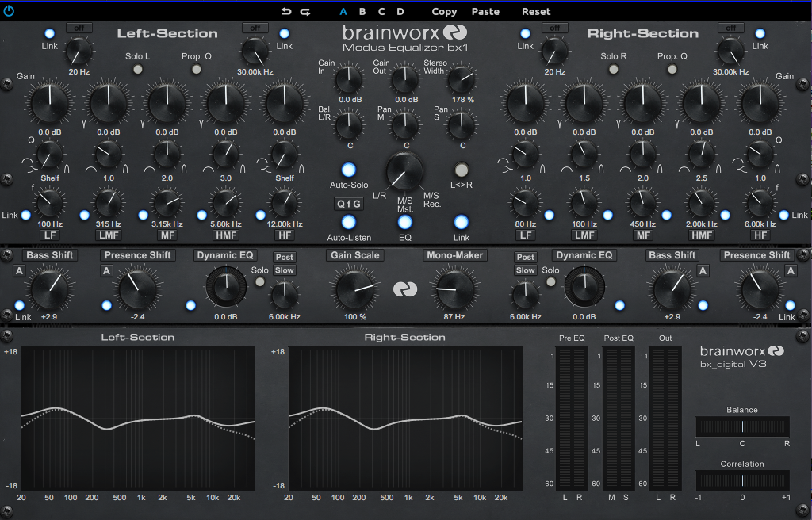Click the right MF Q knob showing 2.0
This screenshot has width=812, height=520.
point(642,154)
